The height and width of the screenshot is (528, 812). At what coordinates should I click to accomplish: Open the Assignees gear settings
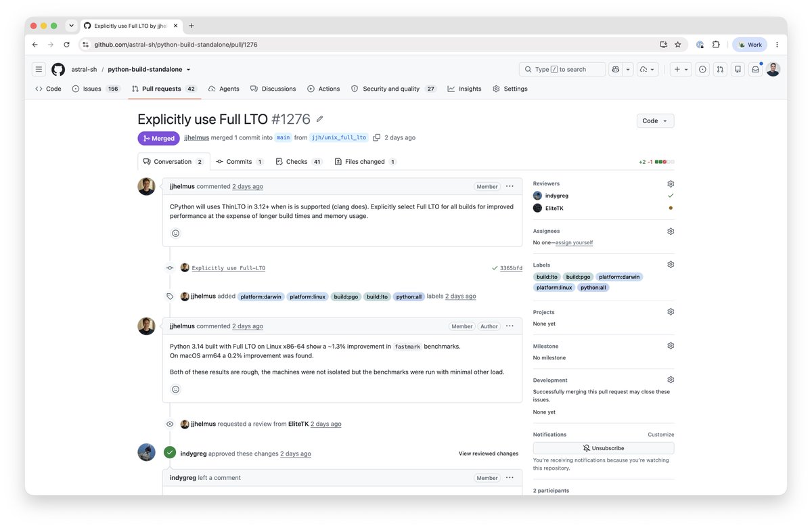(671, 231)
